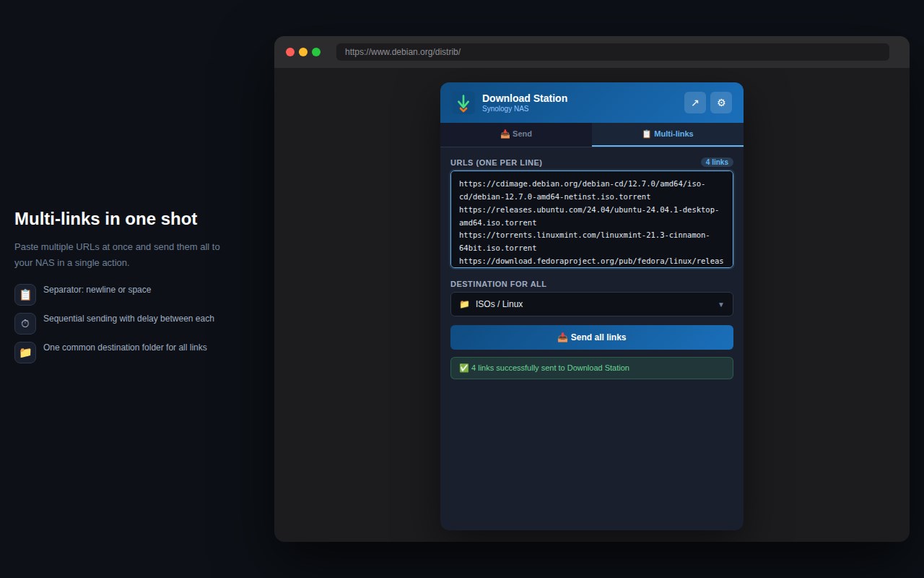This screenshot has height=578, width=924.
Task: Click the debian-12.7.0 netinst torrent URL line
Action: point(582,190)
